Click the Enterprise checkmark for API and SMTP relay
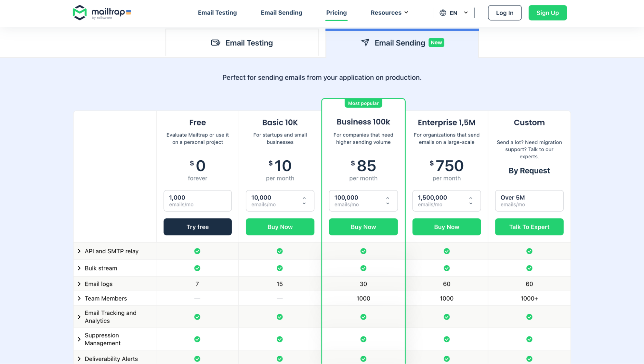This screenshot has height=364, width=644. point(447,251)
